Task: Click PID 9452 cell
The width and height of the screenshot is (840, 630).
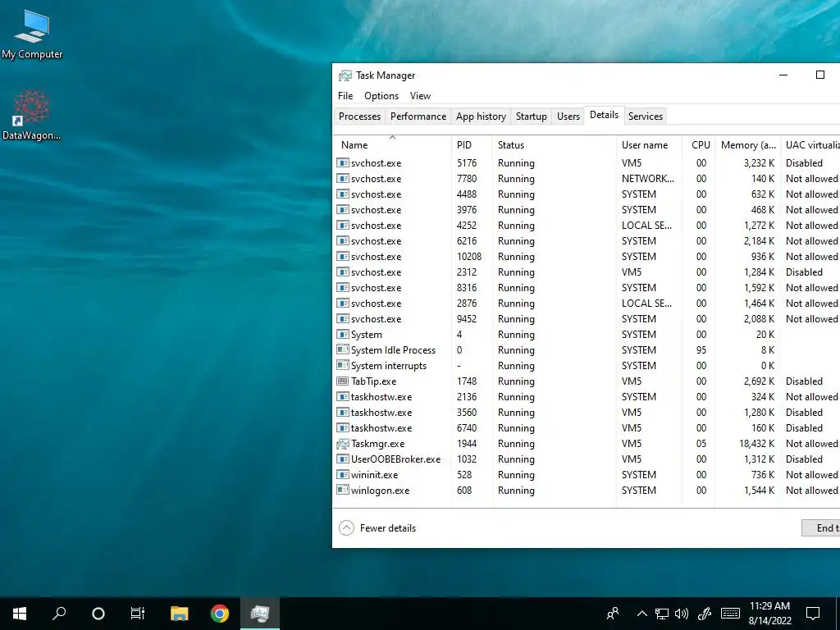Action: click(x=467, y=319)
